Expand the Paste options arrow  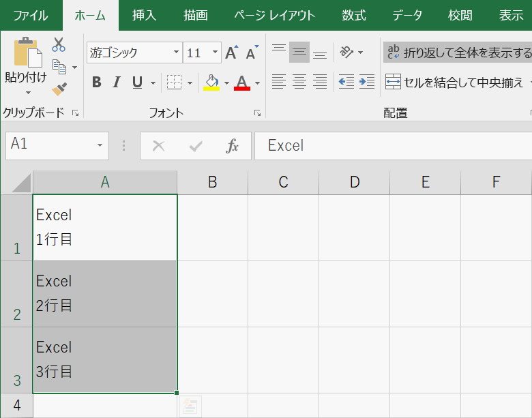tap(29, 93)
